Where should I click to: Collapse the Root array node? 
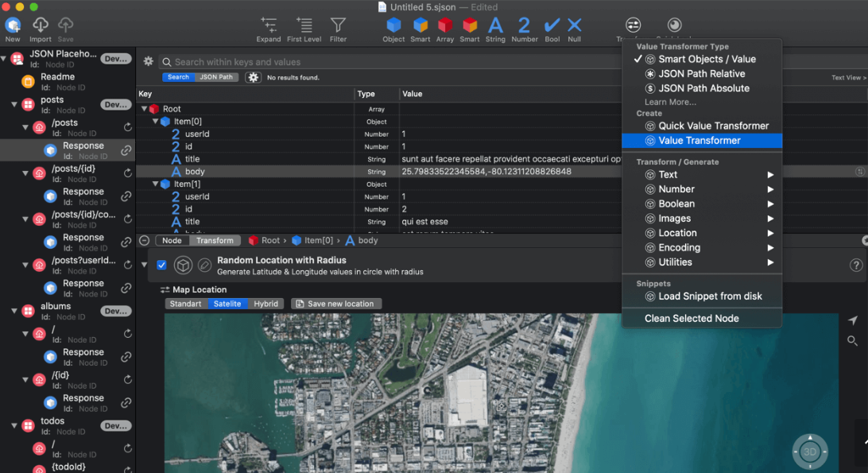point(145,109)
